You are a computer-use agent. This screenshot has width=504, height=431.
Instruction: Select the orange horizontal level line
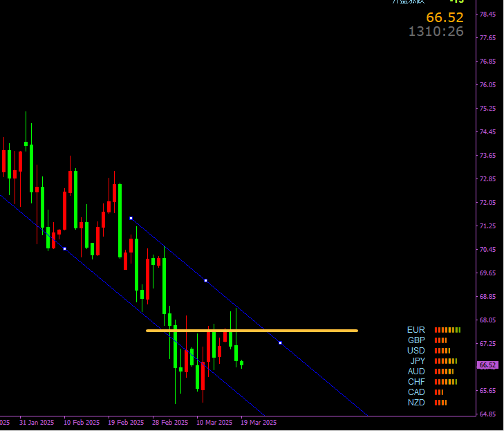pos(311,331)
